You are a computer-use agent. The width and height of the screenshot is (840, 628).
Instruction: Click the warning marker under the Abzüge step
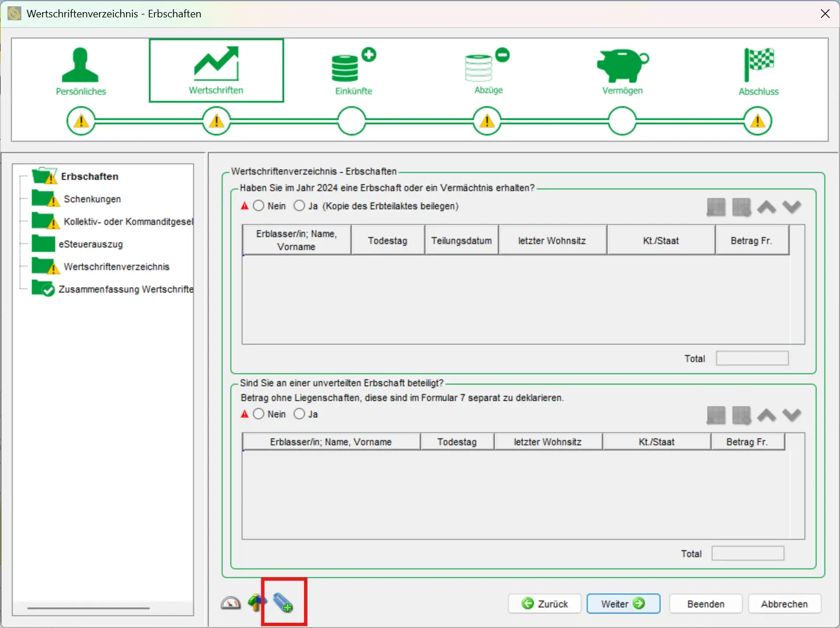[x=486, y=121]
